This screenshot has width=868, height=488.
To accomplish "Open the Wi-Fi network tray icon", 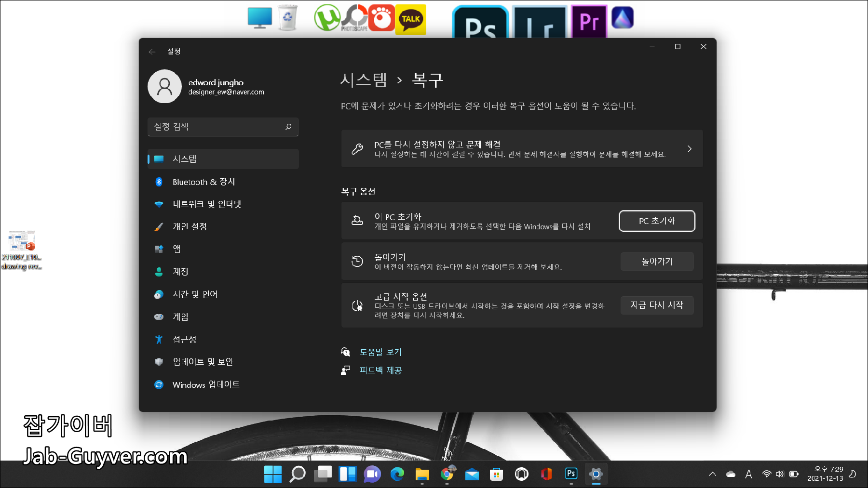I will 766,475.
